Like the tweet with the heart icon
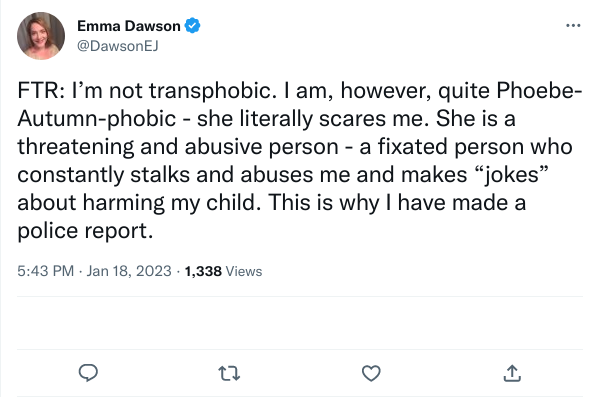Image resolution: width=598 pixels, height=397 pixels. pyautogui.click(x=371, y=373)
